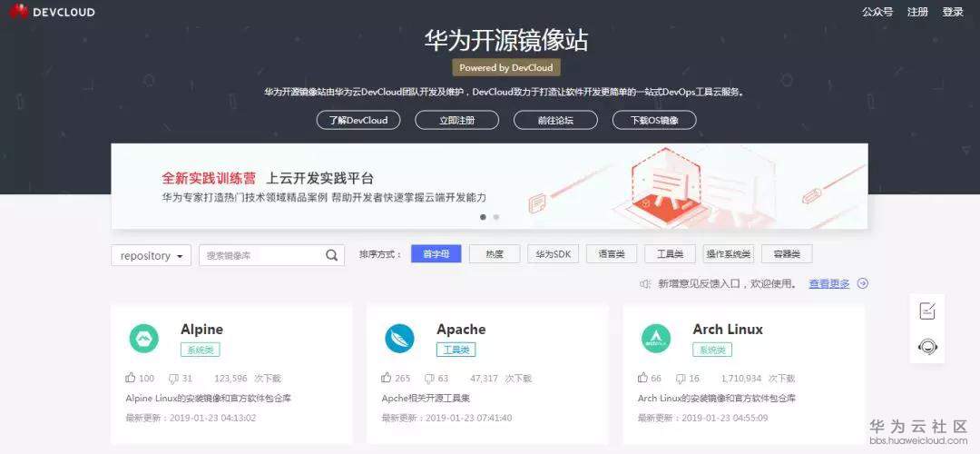Open the feedback edit icon on right sidebar
980x454 pixels.
point(927,311)
